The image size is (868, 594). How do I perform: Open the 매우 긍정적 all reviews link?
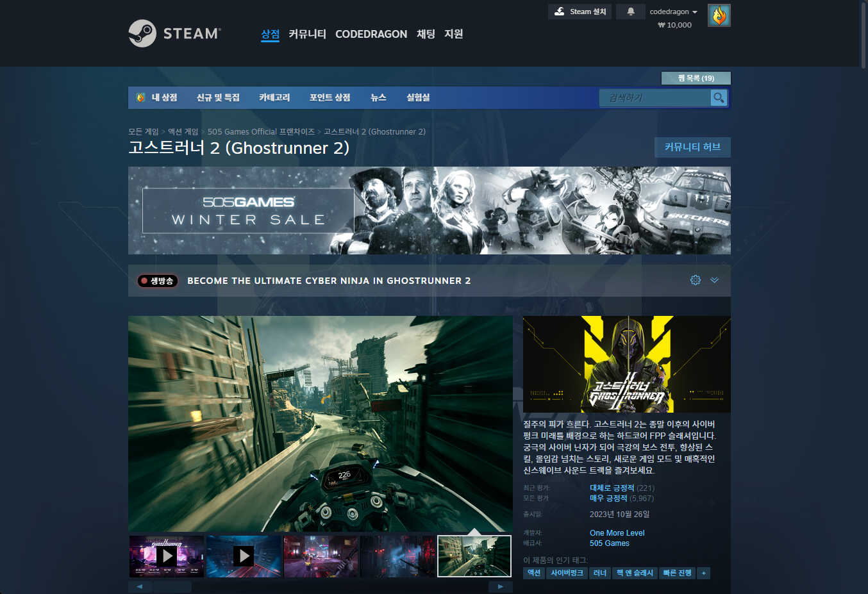(608, 499)
